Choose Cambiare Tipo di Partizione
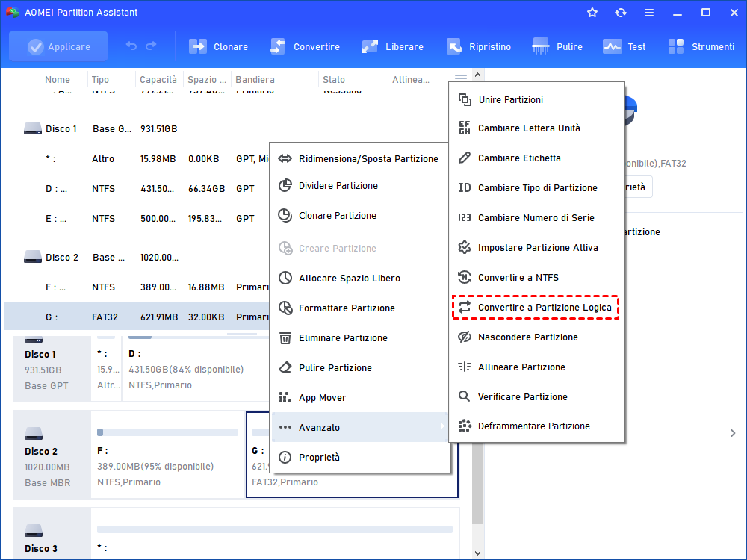747x560 pixels. 536,187
